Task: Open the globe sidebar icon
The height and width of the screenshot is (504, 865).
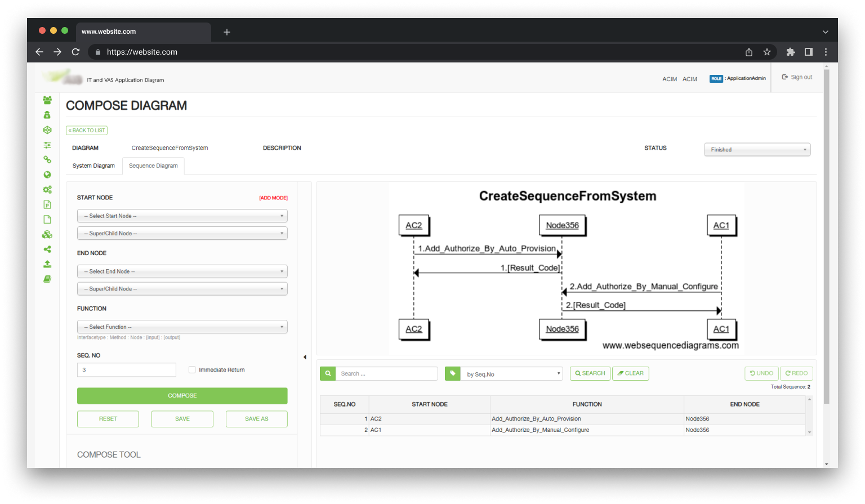Action: click(x=47, y=175)
